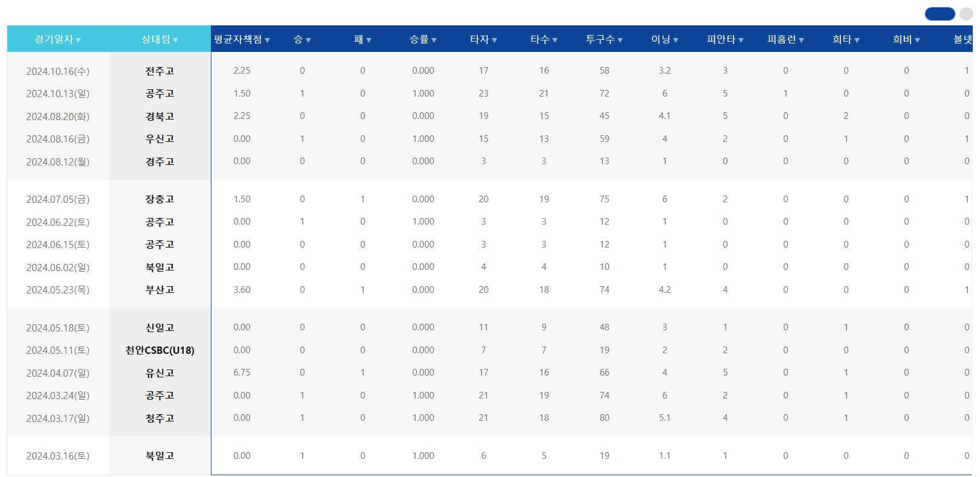Click pitch count 48 in 신일고 row
The width and height of the screenshot is (980, 477).
[604, 327]
